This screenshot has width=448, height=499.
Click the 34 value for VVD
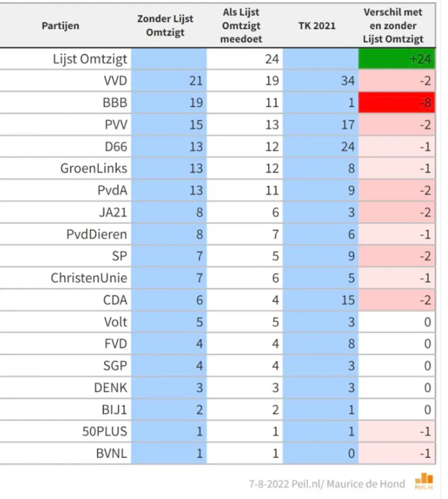348,81
